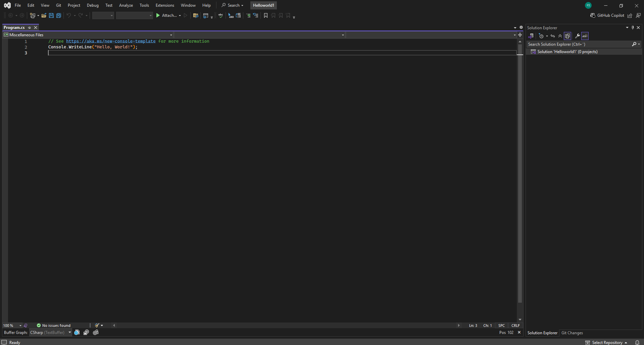Follow the aka.ms/new-console-template link
Viewport: 644px width, 345px height.
[x=111, y=41]
